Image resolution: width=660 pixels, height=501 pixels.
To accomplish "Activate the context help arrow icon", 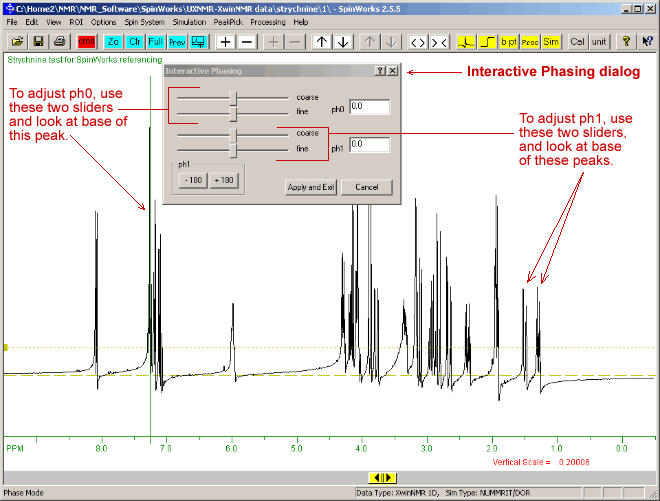I will [x=647, y=42].
